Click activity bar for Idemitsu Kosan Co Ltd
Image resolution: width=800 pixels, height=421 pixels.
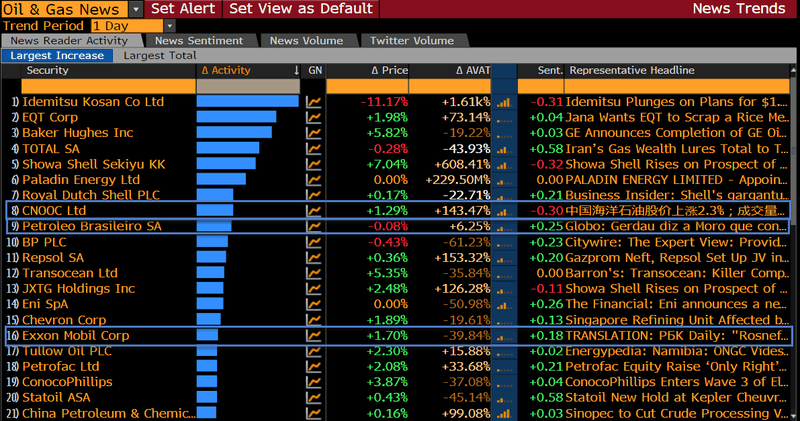(247, 102)
